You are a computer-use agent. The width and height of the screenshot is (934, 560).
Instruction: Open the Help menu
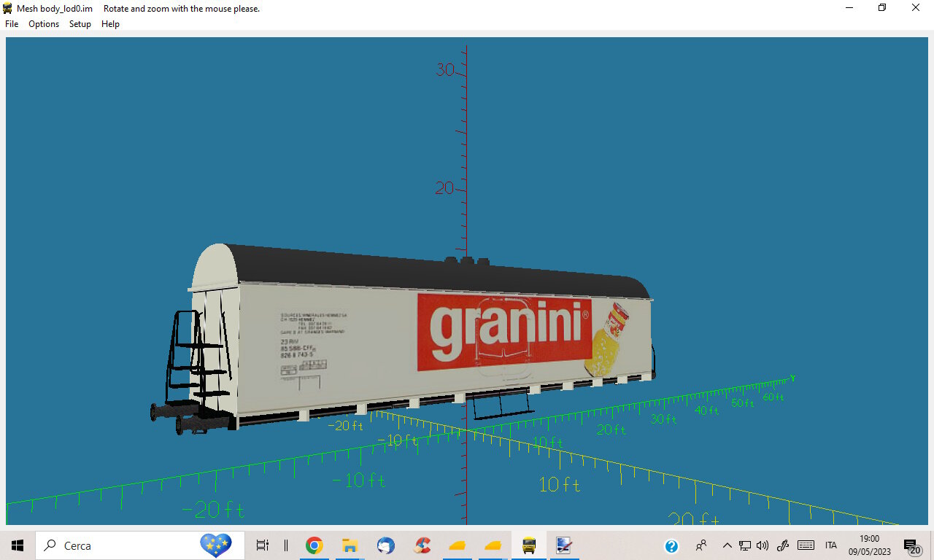point(110,24)
